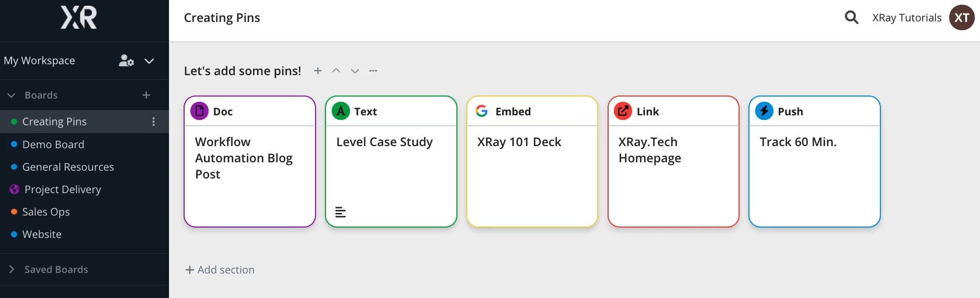Click the blue Push lightning icon
Viewport: 980px width, 298px height.
click(x=764, y=111)
